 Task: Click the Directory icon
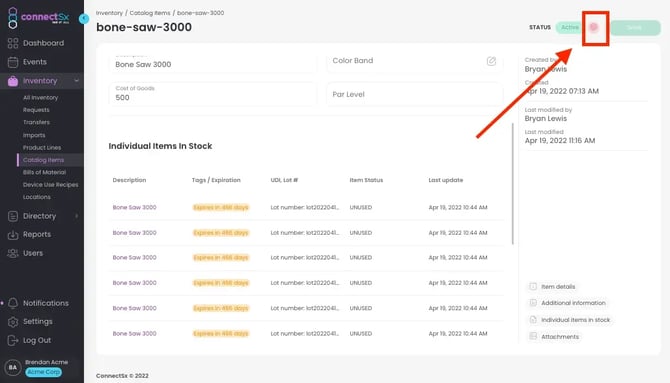(13, 216)
